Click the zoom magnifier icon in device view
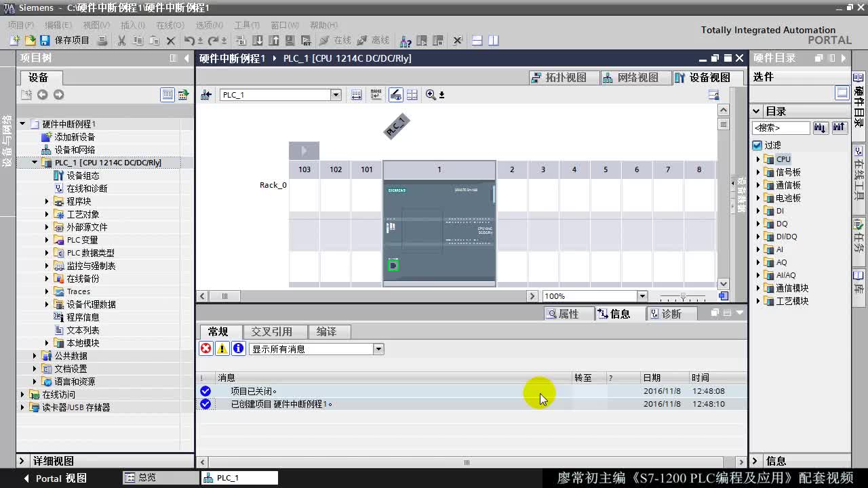The width and height of the screenshot is (868, 488). point(431,95)
